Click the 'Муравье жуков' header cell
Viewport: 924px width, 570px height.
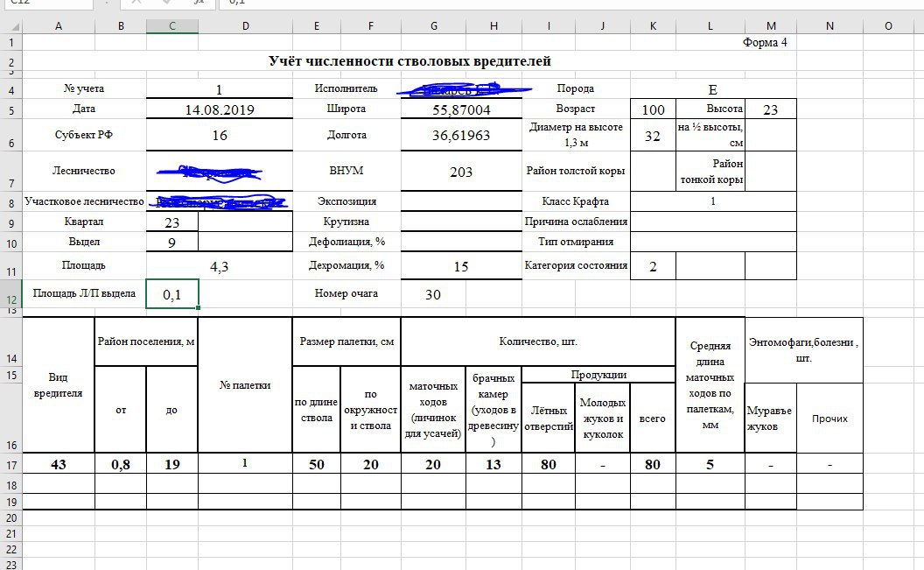point(770,418)
